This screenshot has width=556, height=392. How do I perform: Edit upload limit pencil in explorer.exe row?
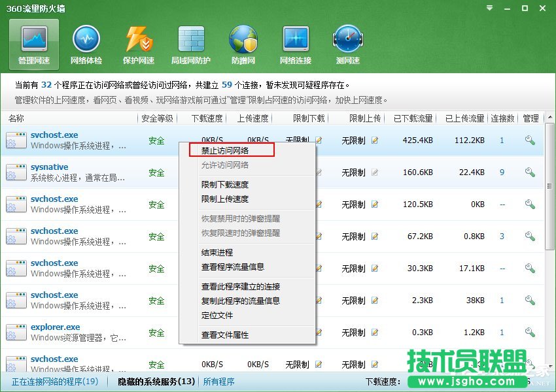pyautogui.click(x=375, y=332)
